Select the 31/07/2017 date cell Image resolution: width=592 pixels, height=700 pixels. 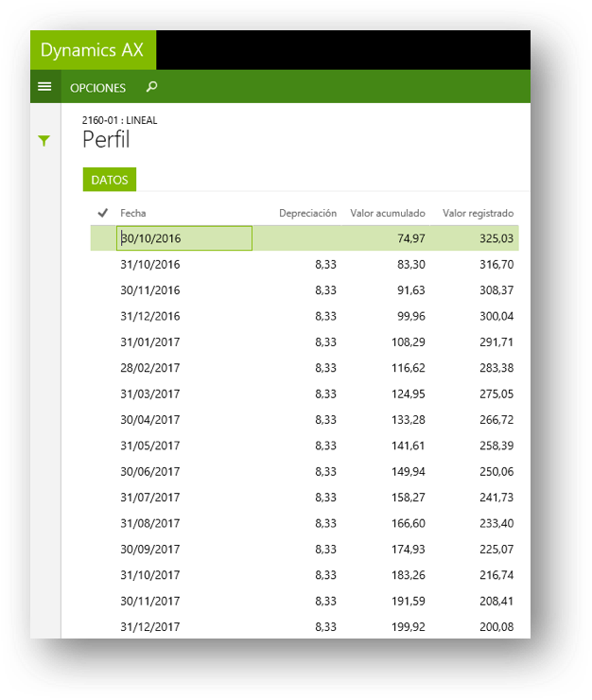150,498
